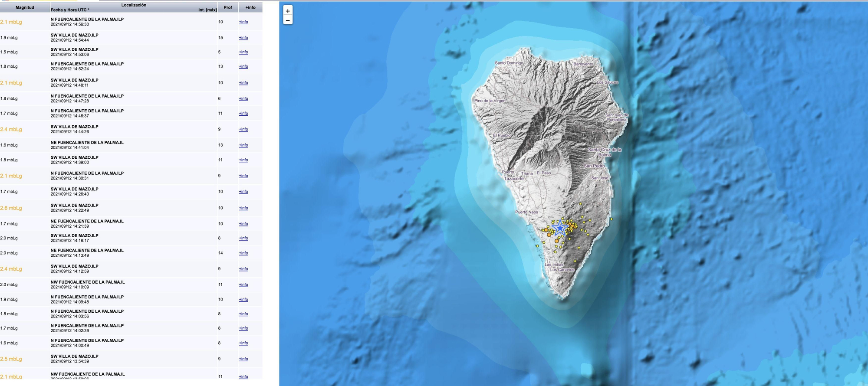Zoom out on the La Palma map
Viewport: 868px width, 386px height.
tap(288, 20)
